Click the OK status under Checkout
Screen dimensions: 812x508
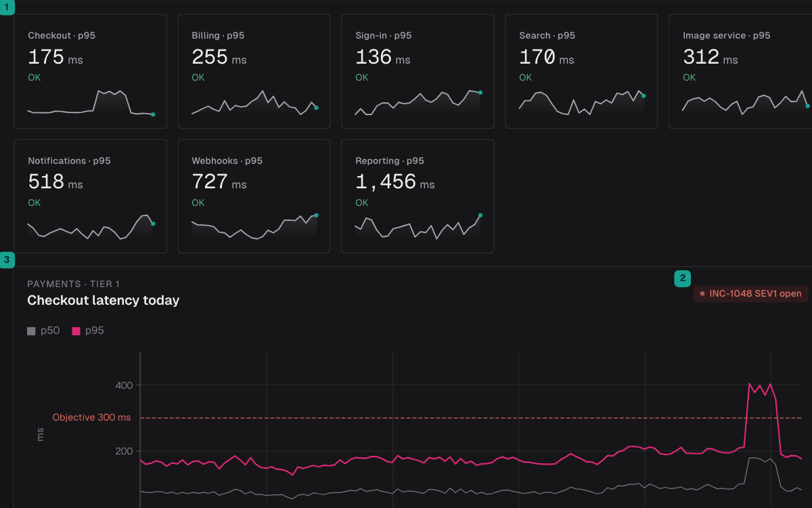35,77
